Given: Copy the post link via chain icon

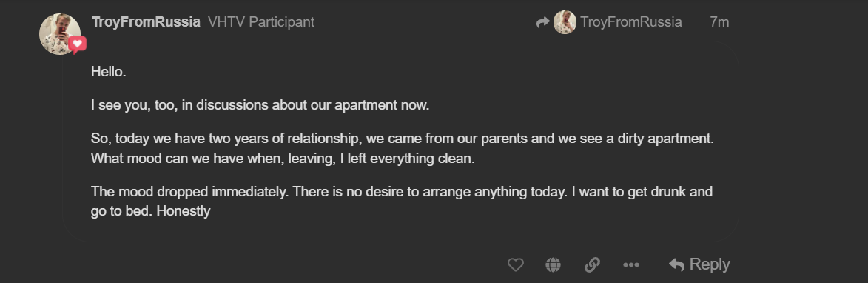Looking at the screenshot, I should coord(592,265).
